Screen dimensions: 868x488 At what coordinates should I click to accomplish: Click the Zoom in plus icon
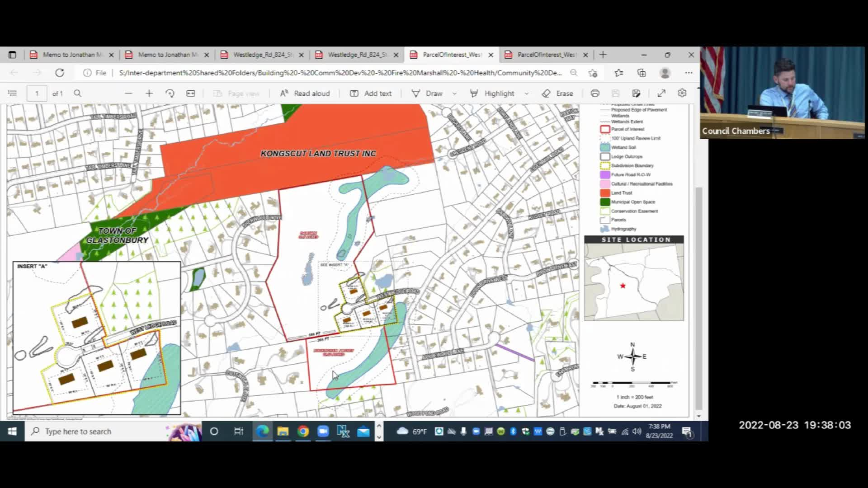point(149,94)
